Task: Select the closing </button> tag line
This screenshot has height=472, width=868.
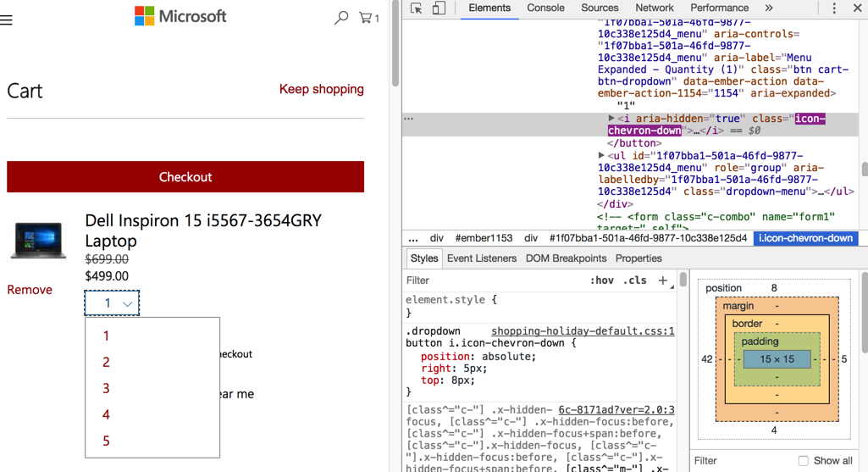Action: tap(633, 143)
